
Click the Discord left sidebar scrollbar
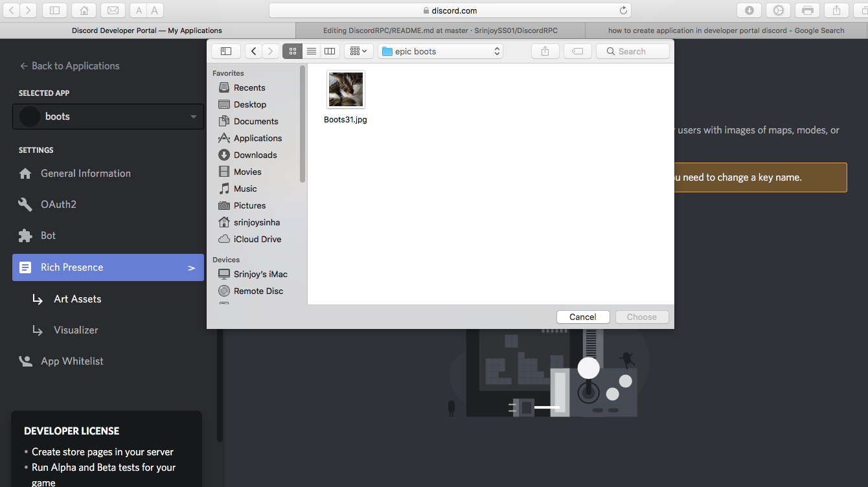click(x=220, y=385)
